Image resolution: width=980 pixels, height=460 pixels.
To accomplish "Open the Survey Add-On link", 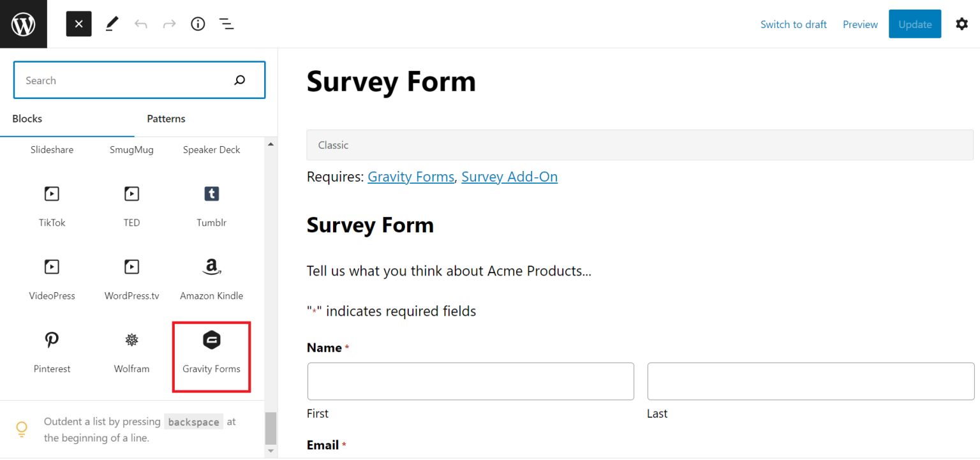I will (x=509, y=177).
